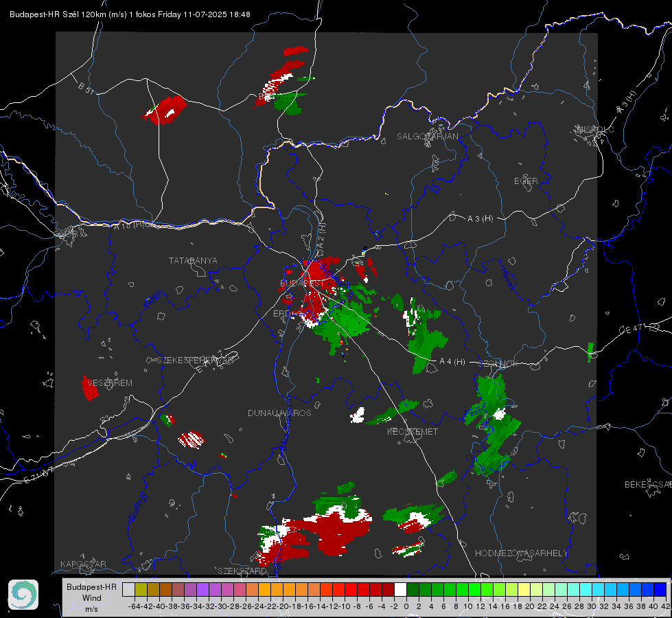Click the legend title 'Budapest-HR Wind m/s'

pyautogui.click(x=92, y=598)
